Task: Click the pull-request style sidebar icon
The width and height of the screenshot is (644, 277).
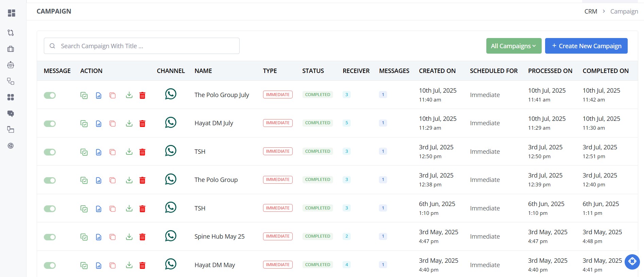Action: click(x=11, y=33)
